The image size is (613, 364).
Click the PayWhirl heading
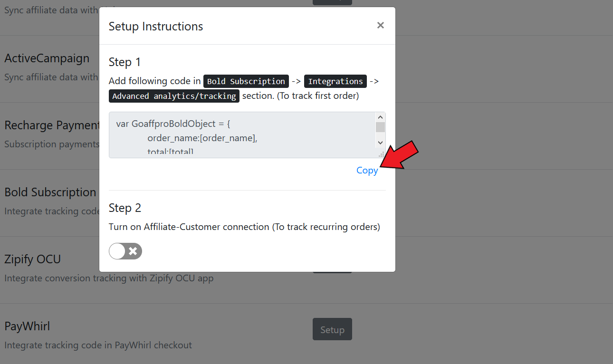click(x=27, y=326)
